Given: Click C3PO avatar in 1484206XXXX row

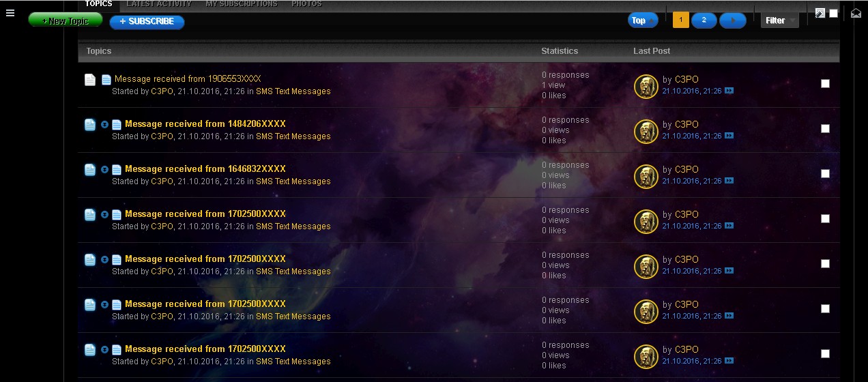Looking at the screenshot, I should [x=646, y=132].
